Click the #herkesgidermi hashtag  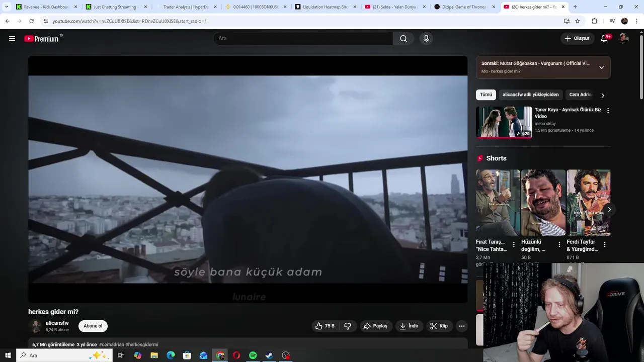[x=142, y=344]
